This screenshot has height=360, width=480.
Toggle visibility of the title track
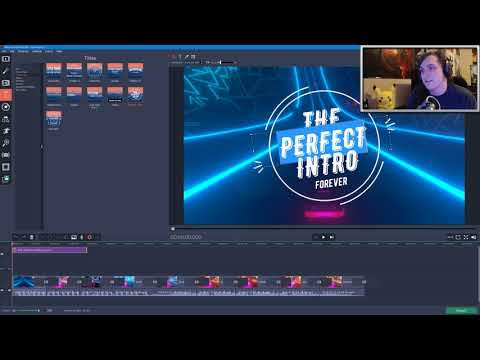click(x=3, y=254)
